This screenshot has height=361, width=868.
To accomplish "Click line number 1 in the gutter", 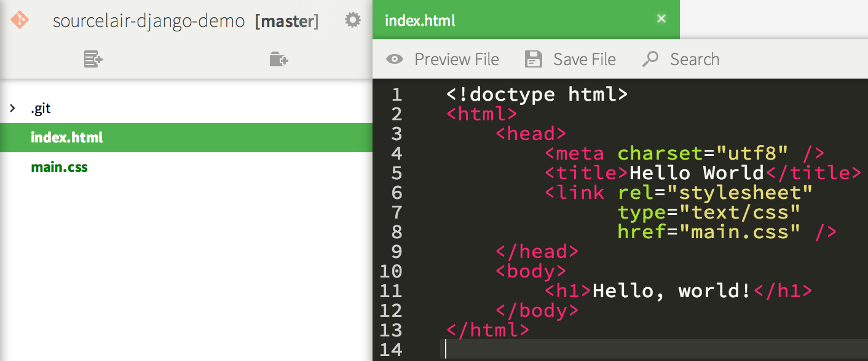I will click(397, 95).
